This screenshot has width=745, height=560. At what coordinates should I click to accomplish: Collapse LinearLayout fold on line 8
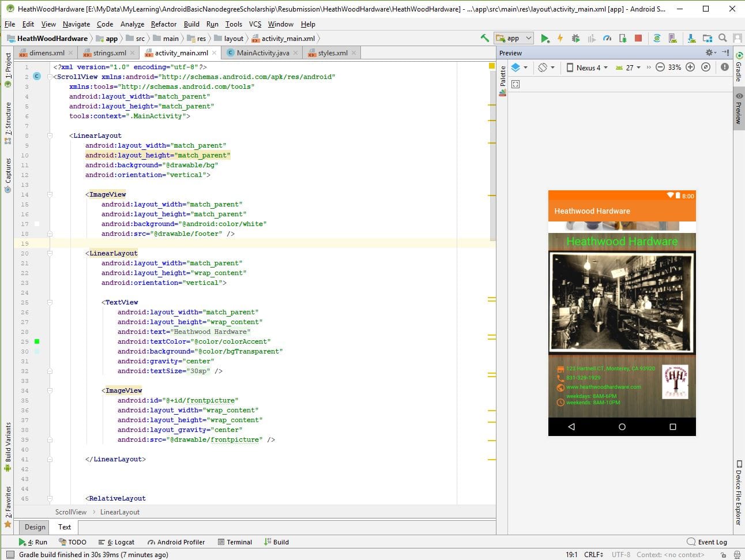[50, 136]
